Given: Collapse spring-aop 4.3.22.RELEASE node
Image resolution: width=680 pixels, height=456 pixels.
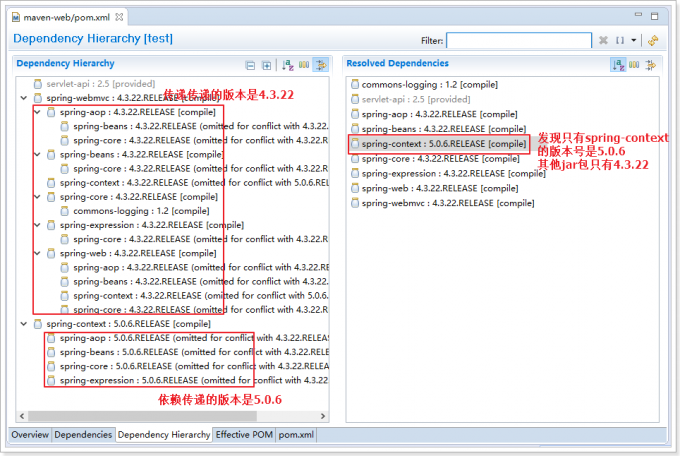Looking at the screenshot, I should tap(38, 113).
